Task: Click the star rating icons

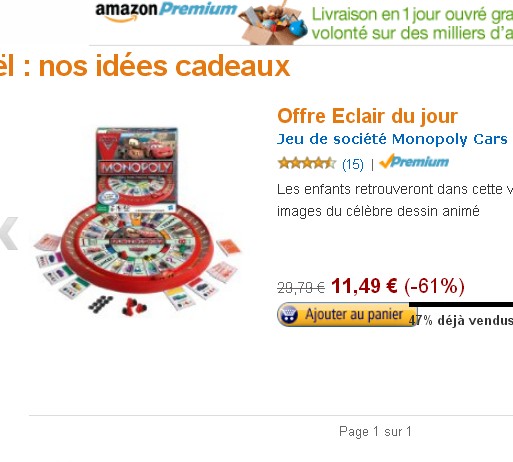Action: [306, 163]
